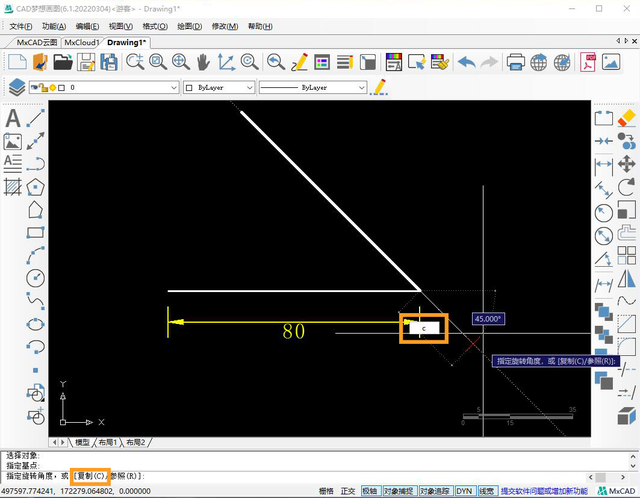The width and height of the screenshot is (640, 498).
Task: Toggle DYN dynamic input in status bar
Action: point(464,491)
